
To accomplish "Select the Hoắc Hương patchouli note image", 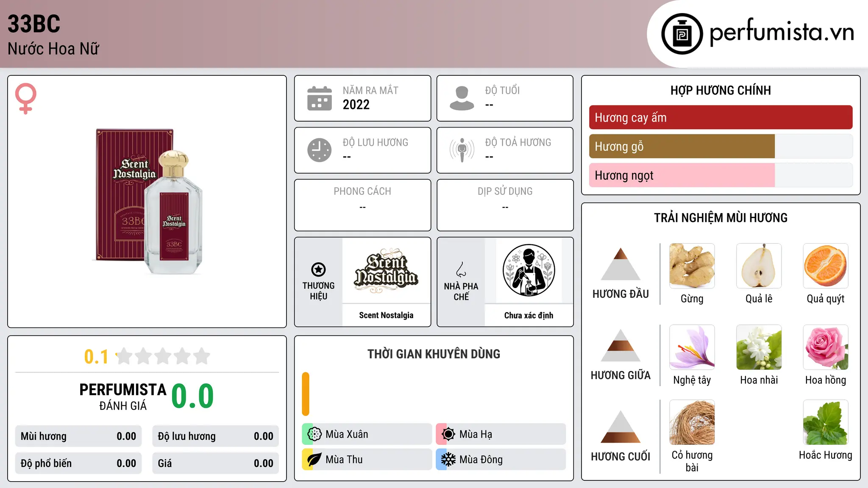I will 826,422.
